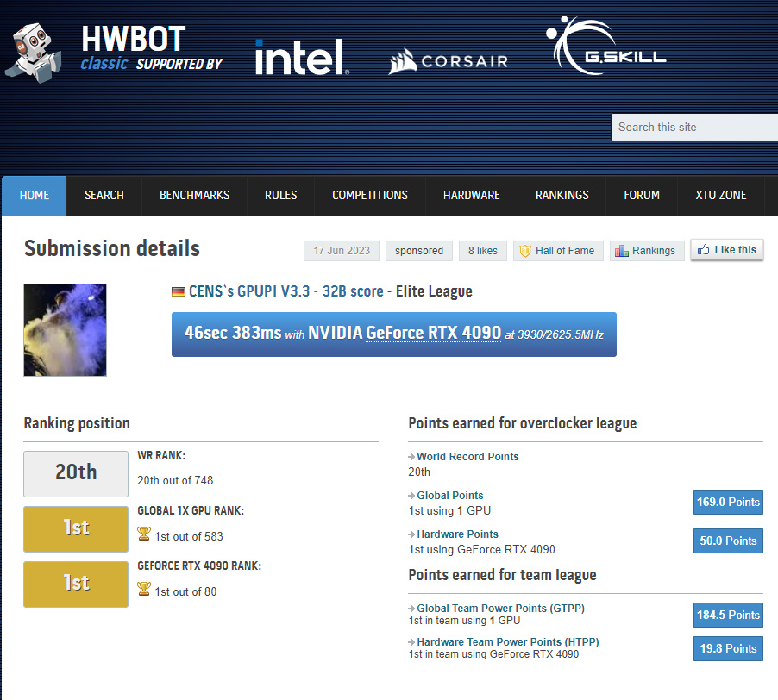Click the trophy icon beside 1st out of 583
778x700 pixels.
coord(144,534)
